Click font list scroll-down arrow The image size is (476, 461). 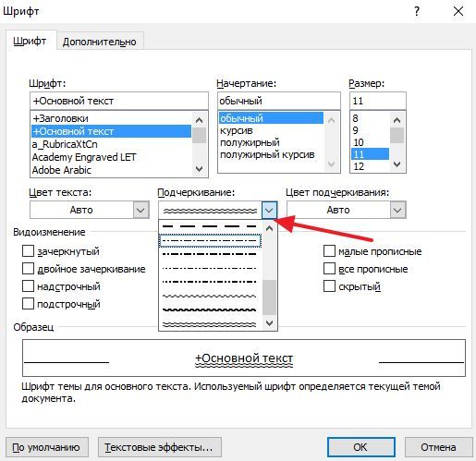[200, 169]
